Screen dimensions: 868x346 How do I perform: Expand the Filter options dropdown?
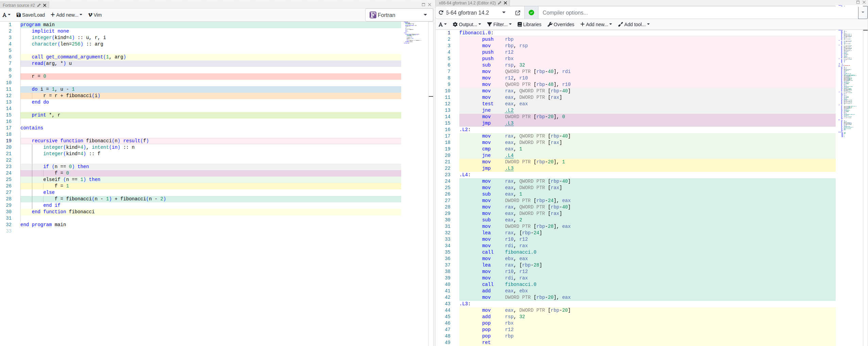click(499, 24)
